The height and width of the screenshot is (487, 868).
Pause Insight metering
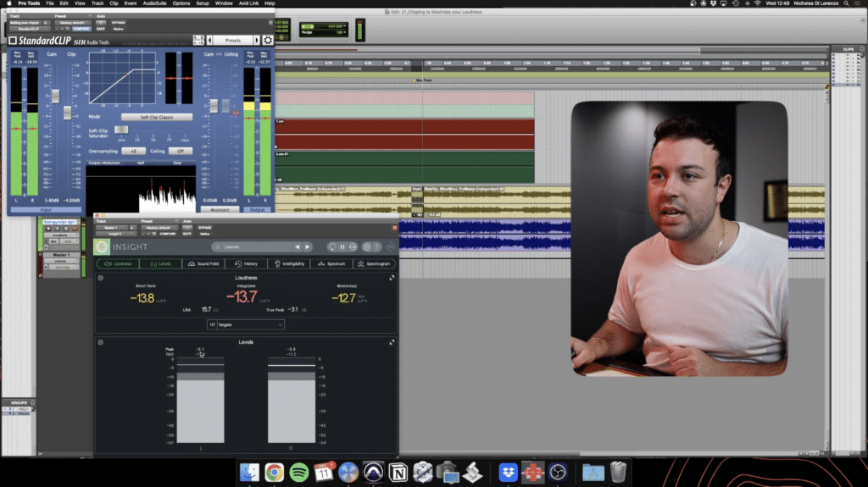point(342,246)
